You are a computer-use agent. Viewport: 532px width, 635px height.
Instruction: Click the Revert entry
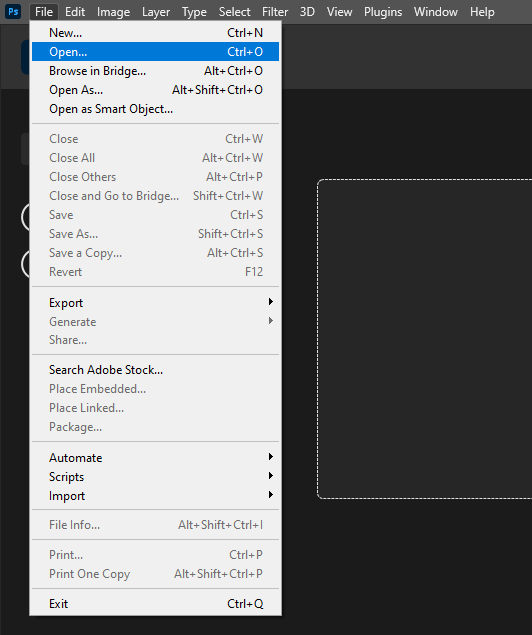(x=155, y=272)
